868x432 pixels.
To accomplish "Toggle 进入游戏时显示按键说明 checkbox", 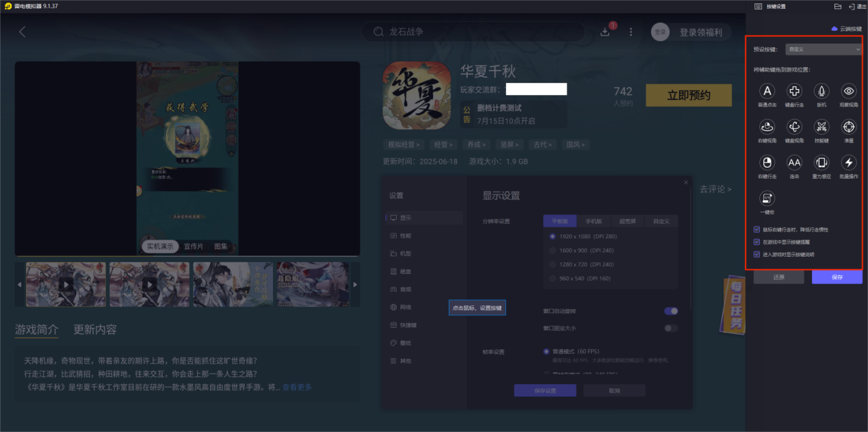I will point(757,254).
